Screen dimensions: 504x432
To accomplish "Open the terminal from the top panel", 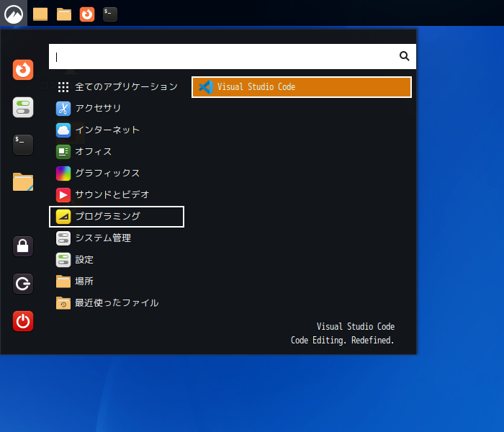I will [x=110, y=14].
